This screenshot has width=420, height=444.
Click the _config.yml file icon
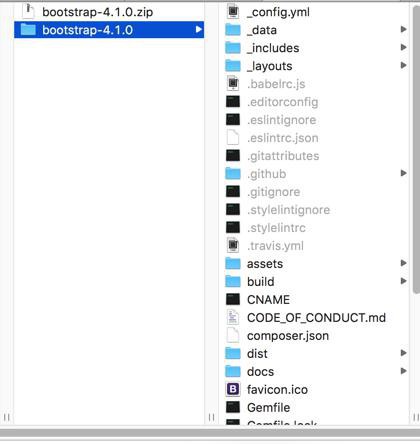click(x=233, y=12)
